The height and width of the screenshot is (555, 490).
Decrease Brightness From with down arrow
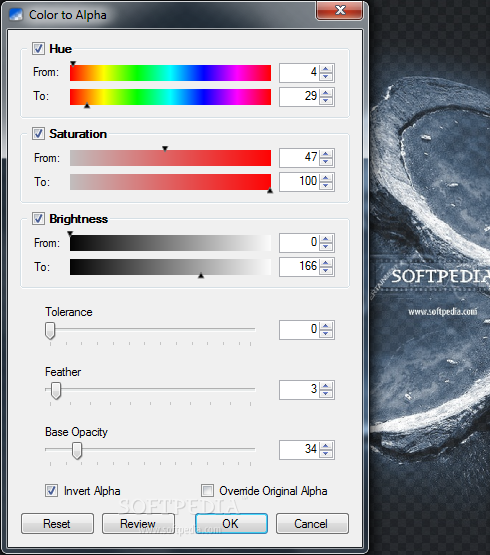click(326, 247)
